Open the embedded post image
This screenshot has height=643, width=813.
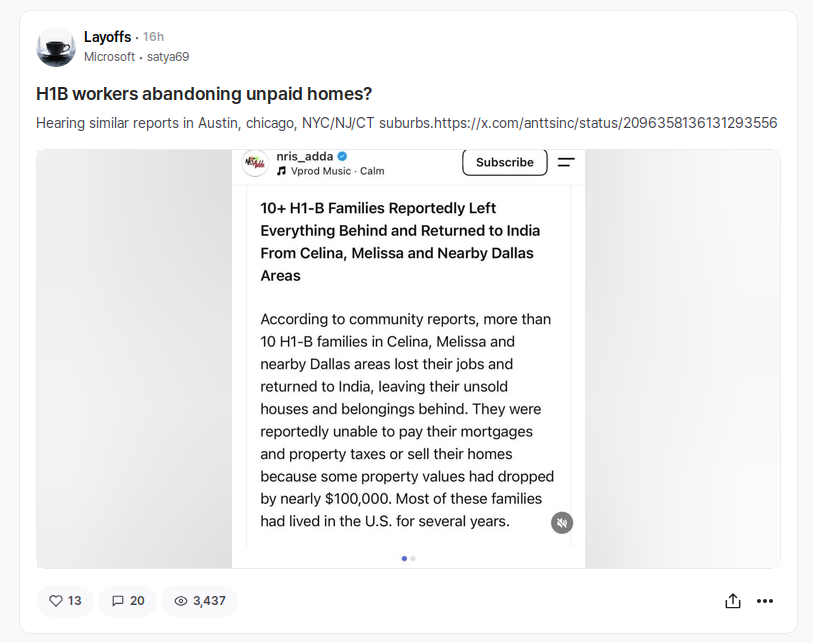tap(408, 359)
